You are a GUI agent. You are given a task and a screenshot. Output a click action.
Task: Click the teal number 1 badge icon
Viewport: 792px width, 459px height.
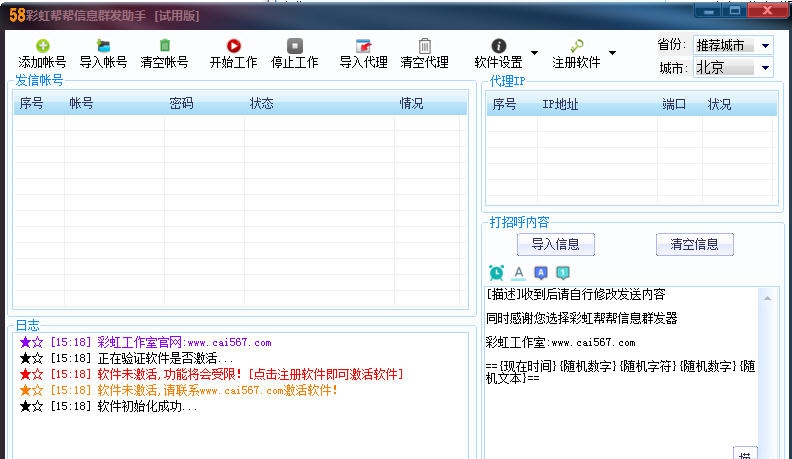pos(563,273)
